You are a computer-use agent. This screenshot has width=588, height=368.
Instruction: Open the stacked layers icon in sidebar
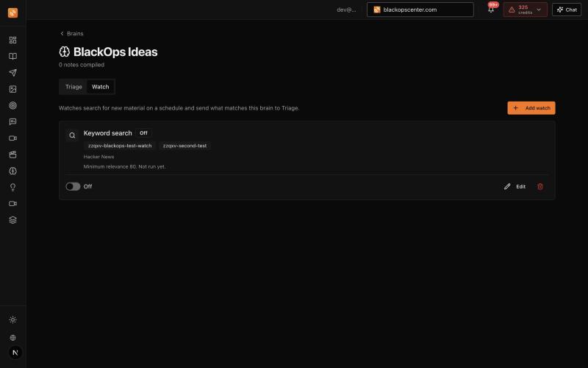[12, 220]
